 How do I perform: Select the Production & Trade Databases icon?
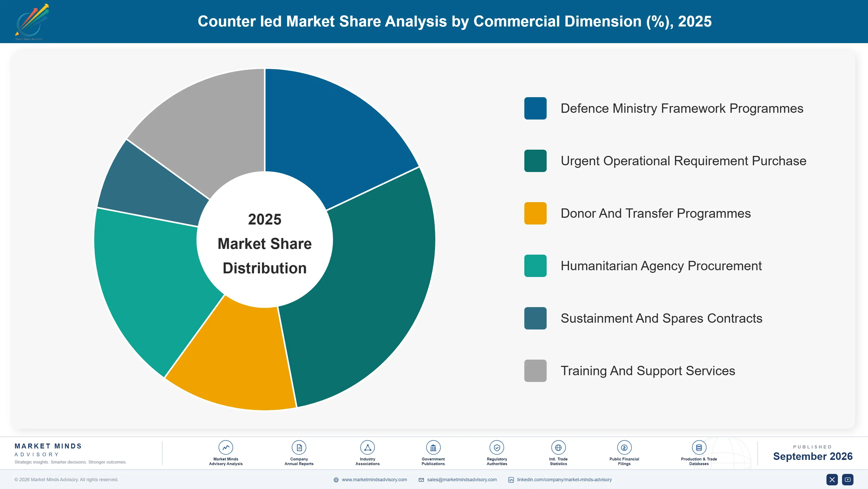coord(699,447)
